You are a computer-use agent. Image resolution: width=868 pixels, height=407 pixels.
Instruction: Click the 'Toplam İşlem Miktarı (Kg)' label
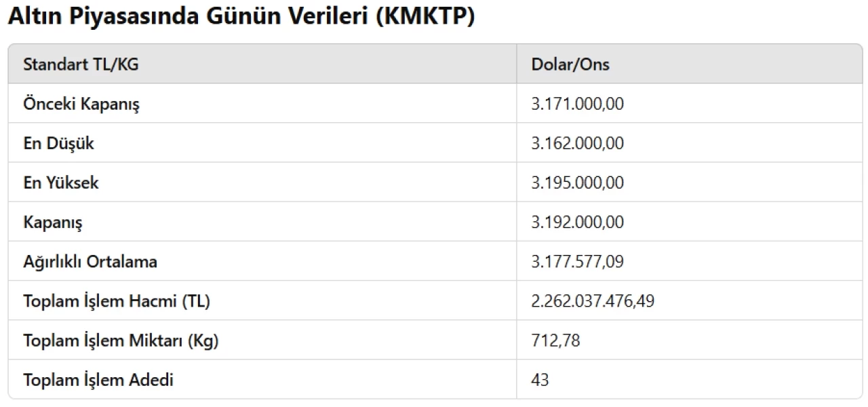point(121,341)
